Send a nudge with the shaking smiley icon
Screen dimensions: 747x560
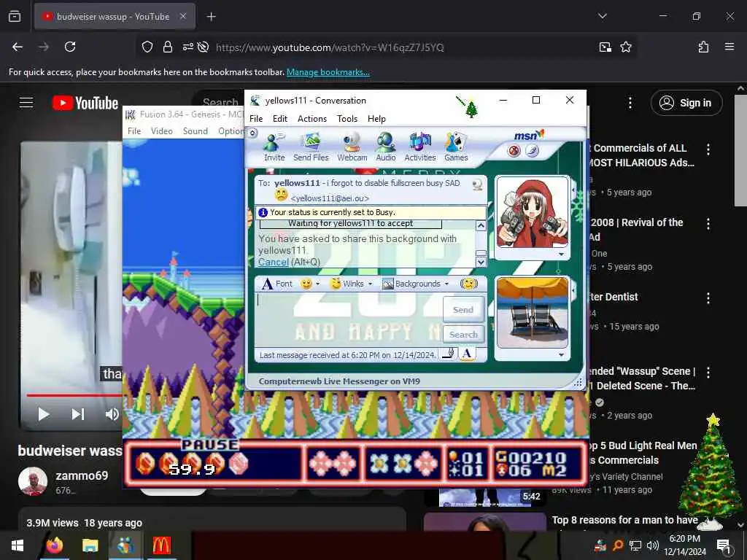coord(469,284)
